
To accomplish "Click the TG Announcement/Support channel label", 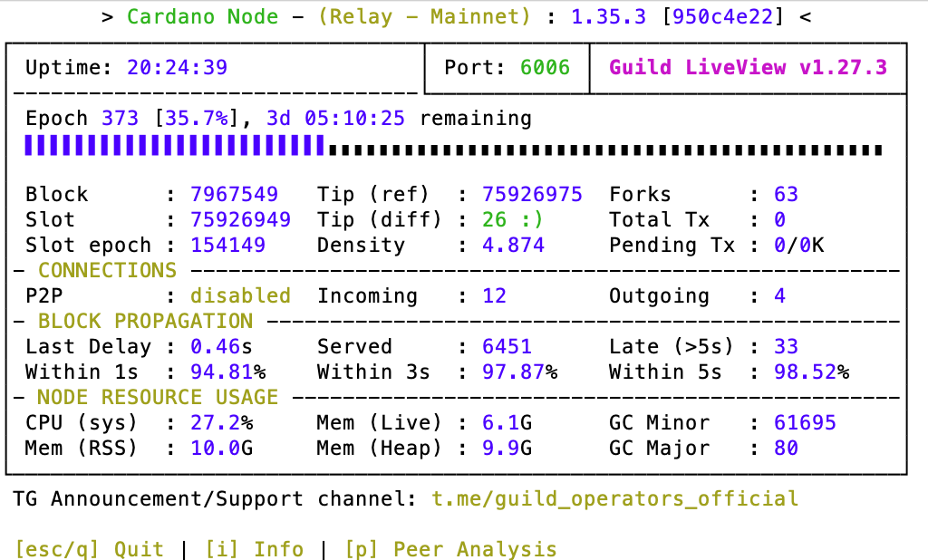I will (x=216, y=498).
